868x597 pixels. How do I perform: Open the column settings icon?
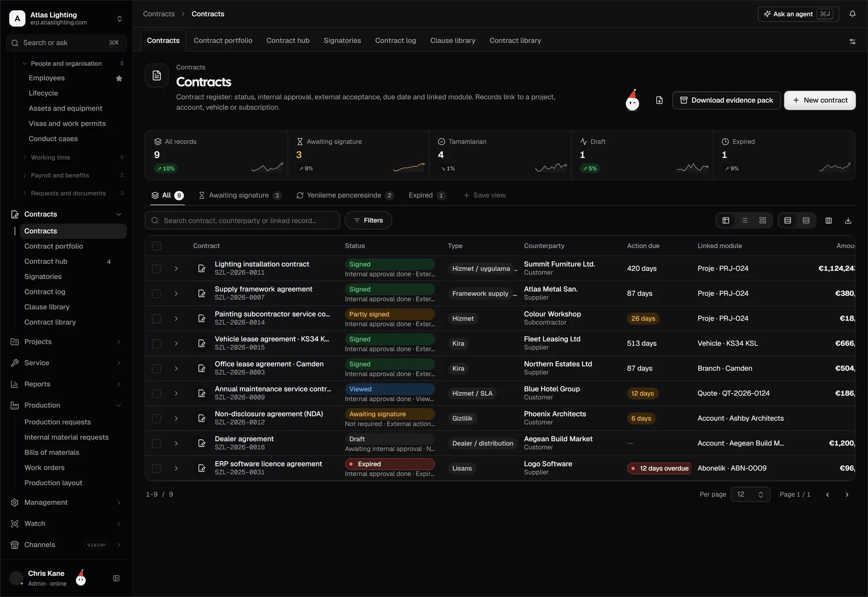(x=828, y=220)
